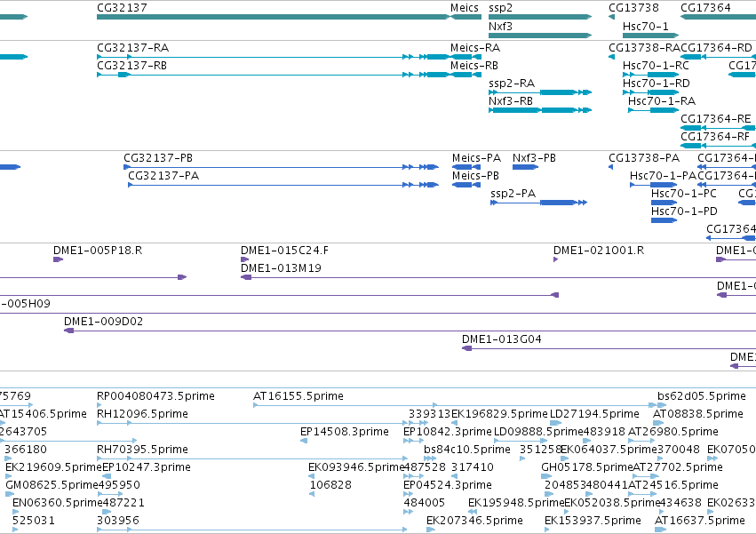Click EST GH05178.5prime
Screen dimensions: 756x534
click(587, 467)
